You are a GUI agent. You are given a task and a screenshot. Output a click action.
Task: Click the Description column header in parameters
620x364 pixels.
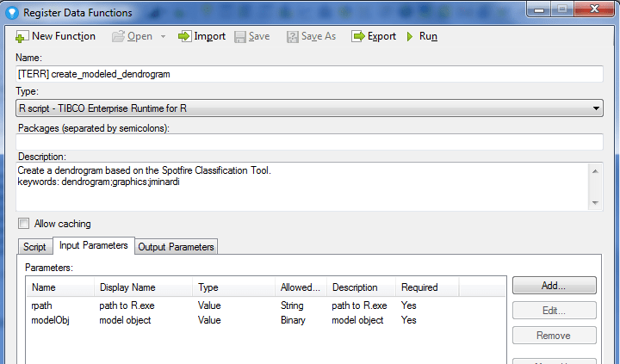pos(362,287)
